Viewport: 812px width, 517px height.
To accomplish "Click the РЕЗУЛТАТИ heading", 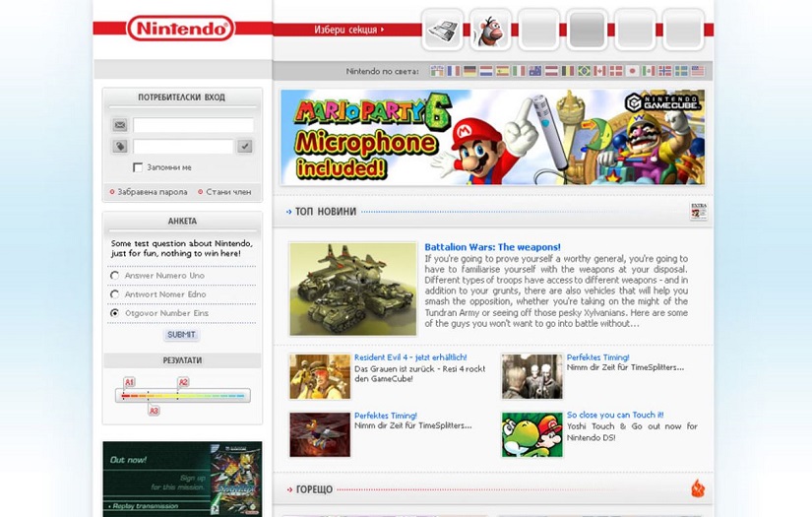I will pyautogui.click(x=182, y=360).
